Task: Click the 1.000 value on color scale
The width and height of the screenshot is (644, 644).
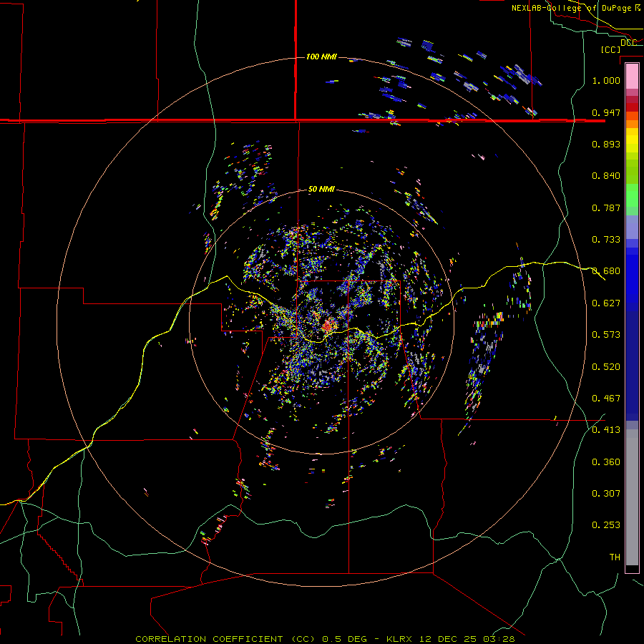Action: [x=606, y=80]
